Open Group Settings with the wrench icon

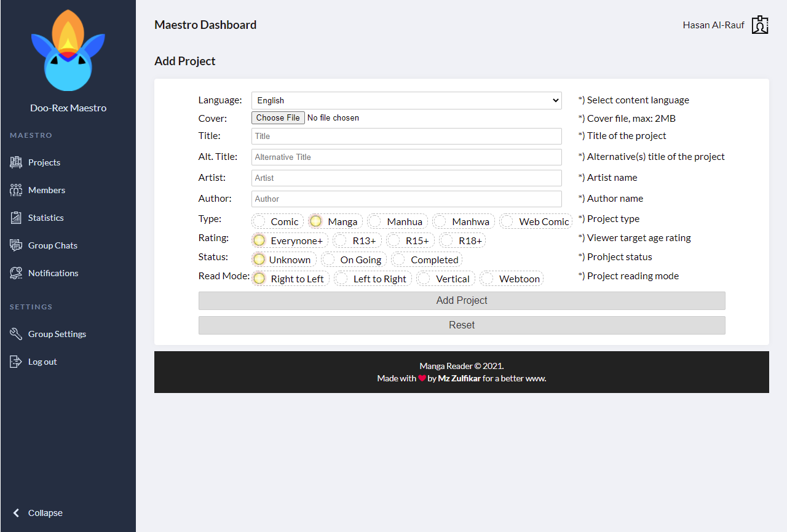click(15, 333)
